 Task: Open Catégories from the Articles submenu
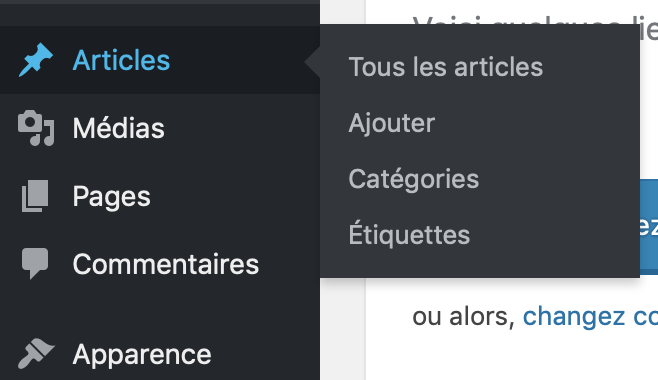[x=413, y=179]
